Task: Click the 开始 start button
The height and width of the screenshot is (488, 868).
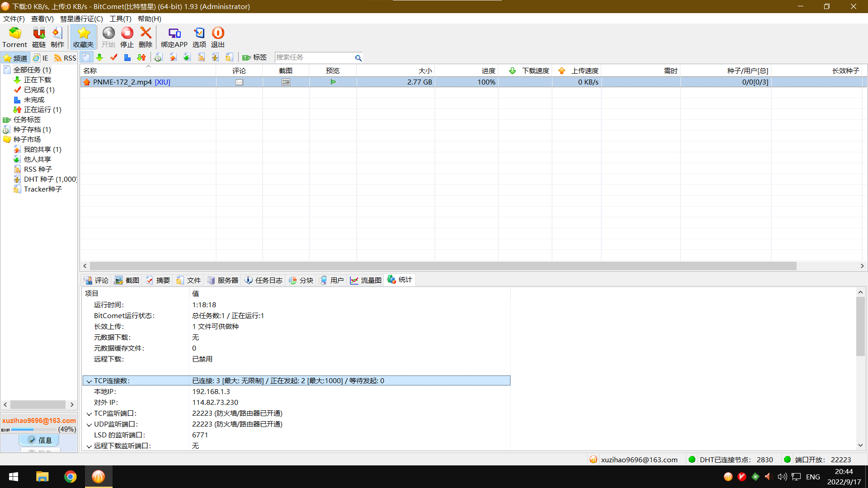Action: [108, 37]
